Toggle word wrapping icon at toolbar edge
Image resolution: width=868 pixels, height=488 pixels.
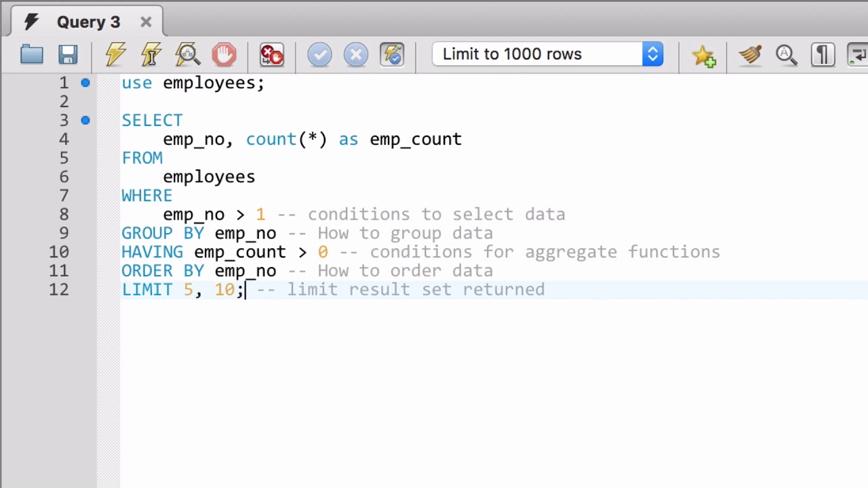[x=858, y=54]
